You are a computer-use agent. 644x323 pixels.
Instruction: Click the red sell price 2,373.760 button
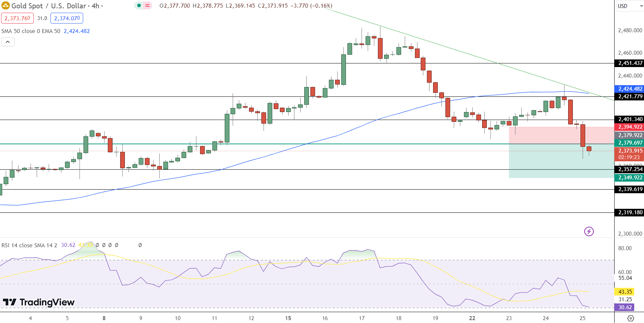pyautogui.click(x=17, y=18)
